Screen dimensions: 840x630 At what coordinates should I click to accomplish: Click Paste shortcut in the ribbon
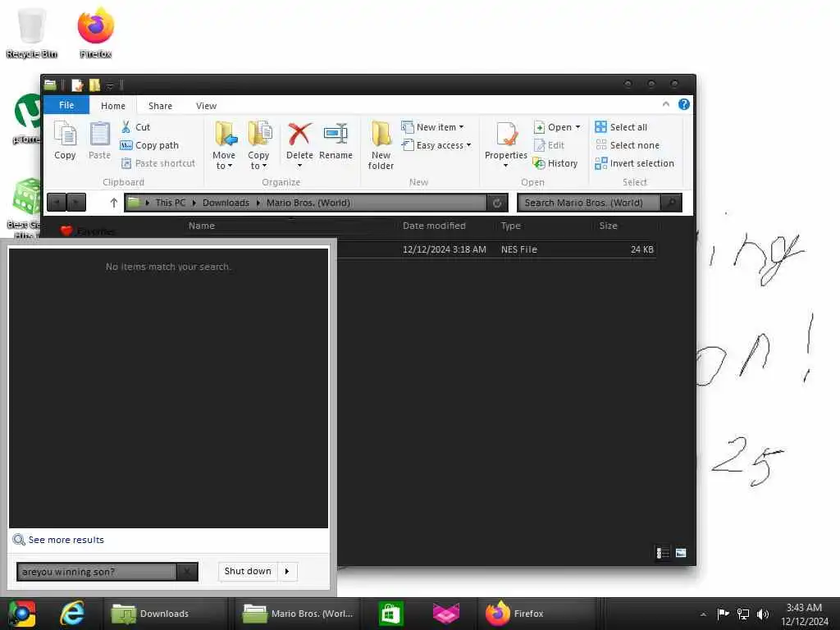(158, 163)
